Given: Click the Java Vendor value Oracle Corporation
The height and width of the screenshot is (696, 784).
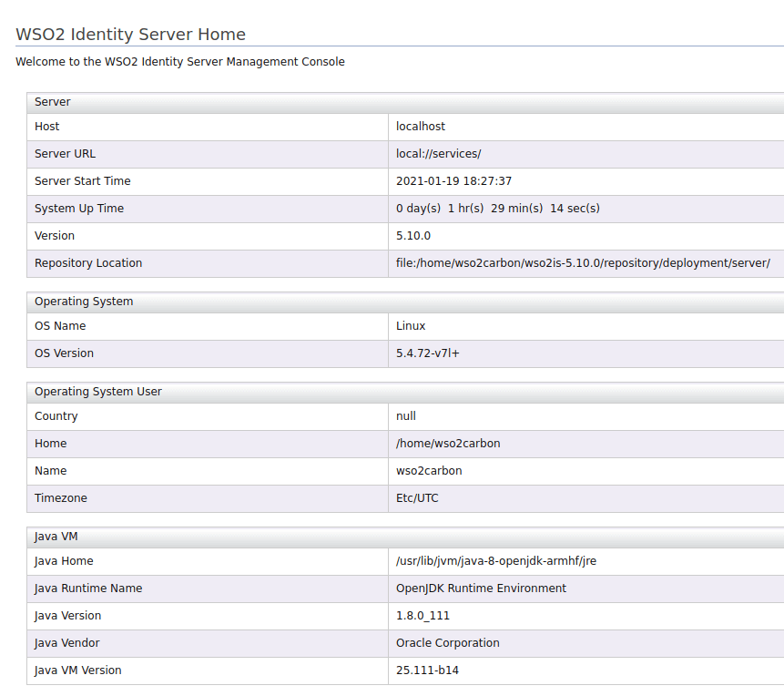Looking at the screenshot, I should coord(447,643).
